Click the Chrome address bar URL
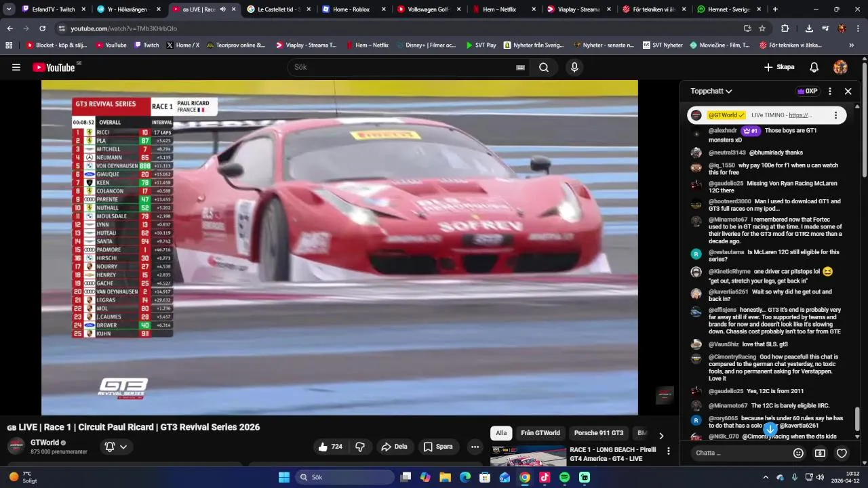Image resolution: width=868 pixels, height=488 pixels. click(x=124, y=28)
